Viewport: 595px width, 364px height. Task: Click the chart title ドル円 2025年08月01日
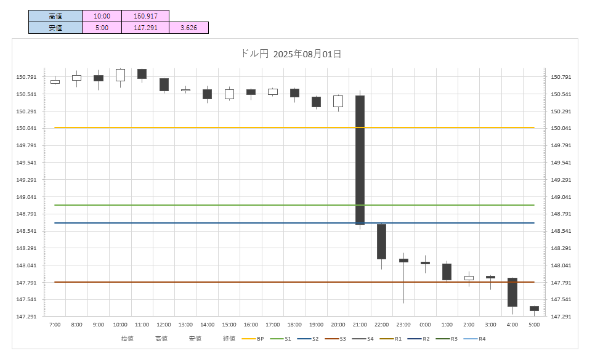click(291, 54)
